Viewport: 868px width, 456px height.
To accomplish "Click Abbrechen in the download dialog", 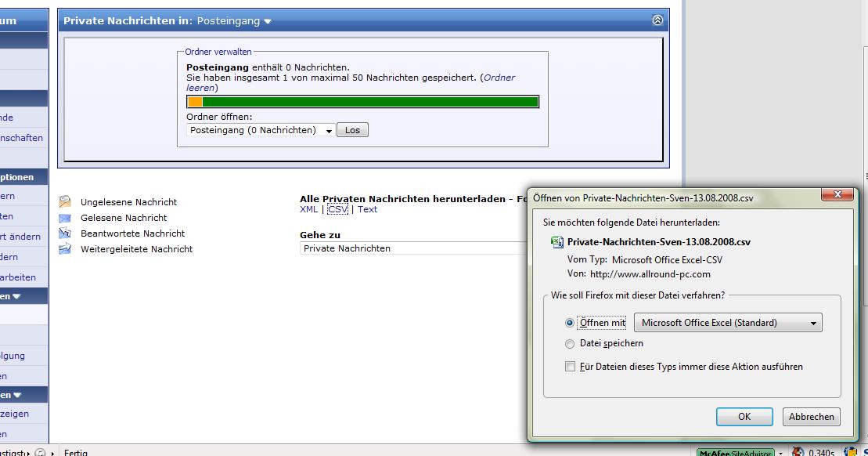I will click(x=811, y=417).
